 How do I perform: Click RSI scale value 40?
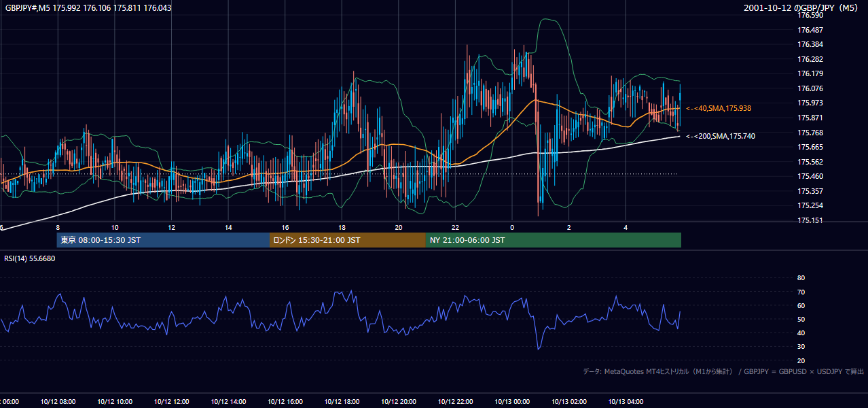click(x=801, y=333)
